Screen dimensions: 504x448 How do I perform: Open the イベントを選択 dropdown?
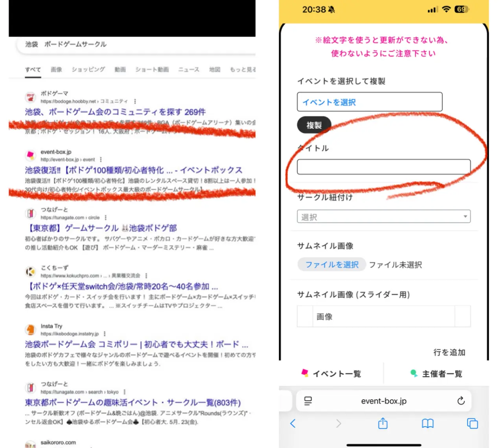tap(370, 102)
